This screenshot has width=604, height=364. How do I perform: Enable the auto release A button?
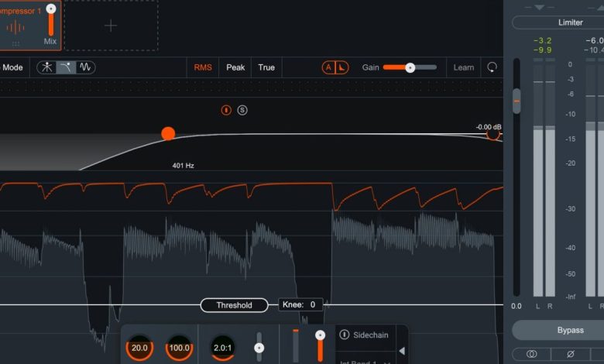328,68
